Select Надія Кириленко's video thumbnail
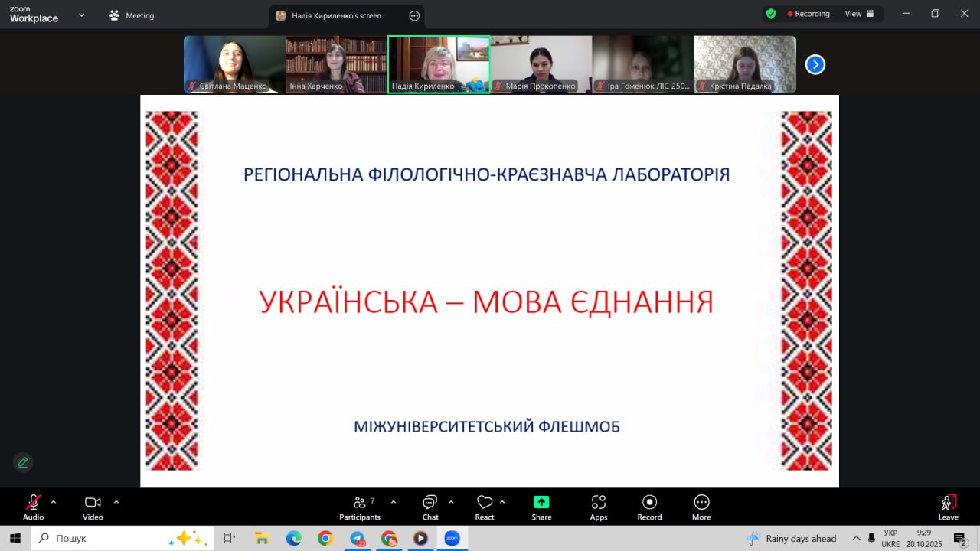Image resolution: width=980 pixels, height=551 pixels. coord(439,64)
